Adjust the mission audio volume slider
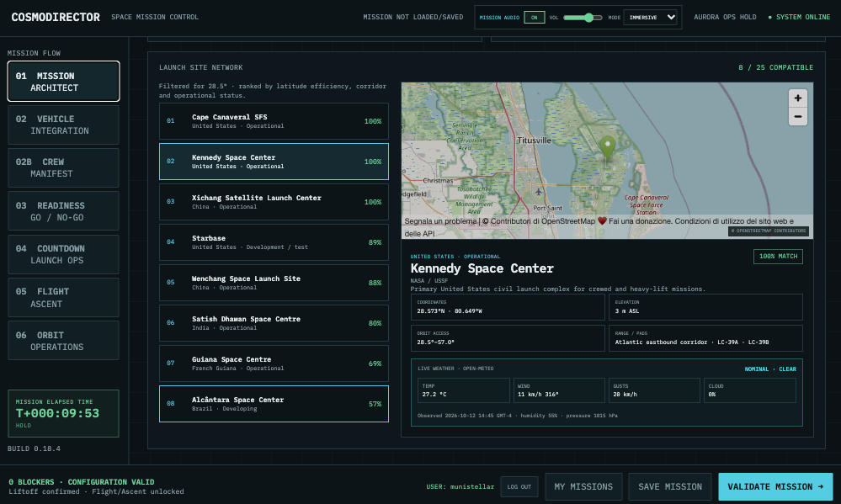This screenshot has height=504, width=841. click(583, 17)
